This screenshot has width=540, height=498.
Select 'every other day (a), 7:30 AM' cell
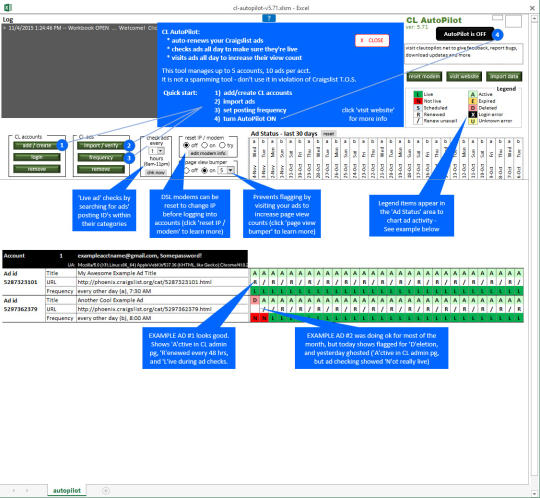162,291
